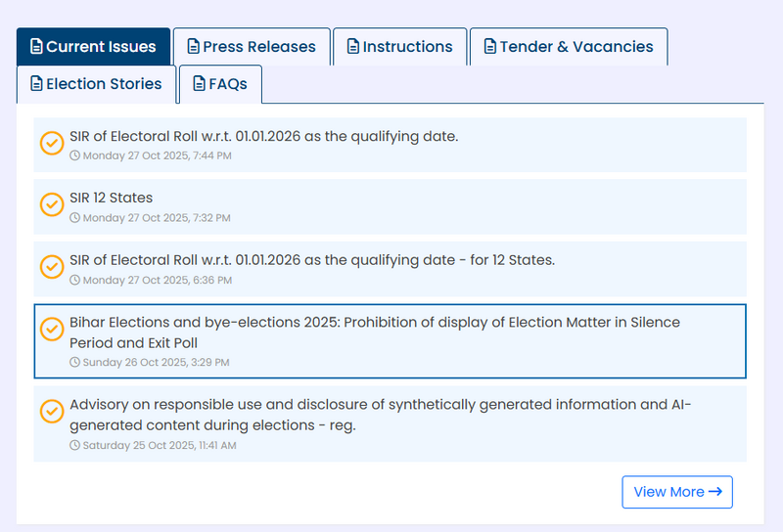Image resolution: width=783 pixels, height=532 pixels.
Task: Click the document icon on FAQs tab
Action: 200,84
